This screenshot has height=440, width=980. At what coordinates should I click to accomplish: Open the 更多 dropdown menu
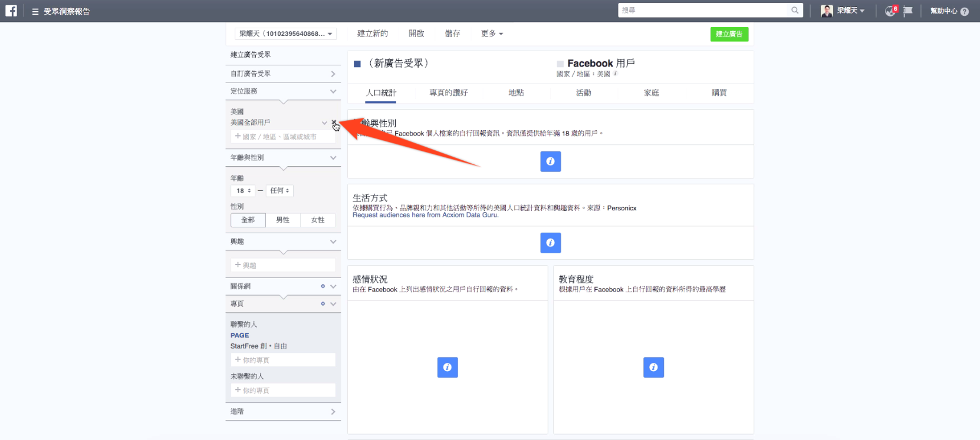tap(492, 34)
